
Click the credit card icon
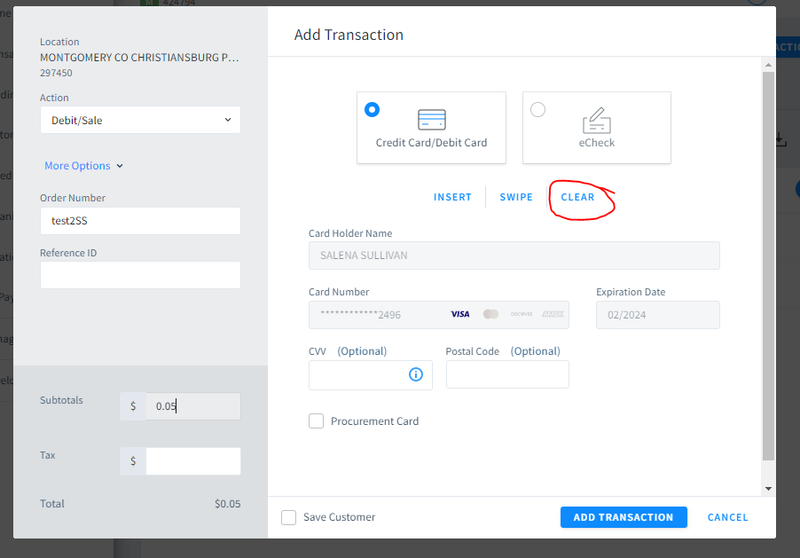(432, 120)
